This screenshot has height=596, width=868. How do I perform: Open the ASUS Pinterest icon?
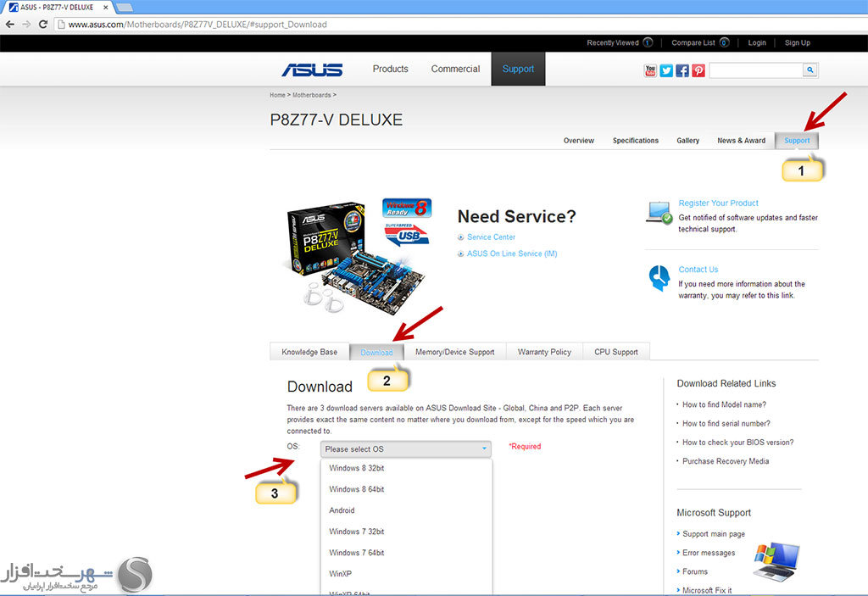[698, 70]
